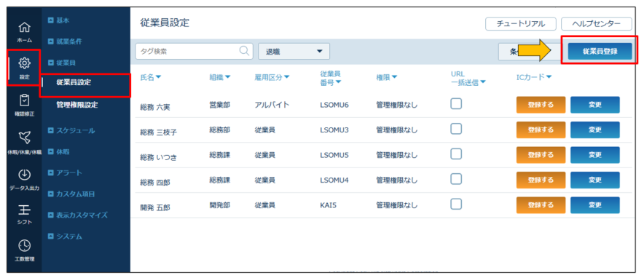Open the 組織 column filter
This screenshot has height=278, width=644.
pyautogui.click(x=220, y=77)
